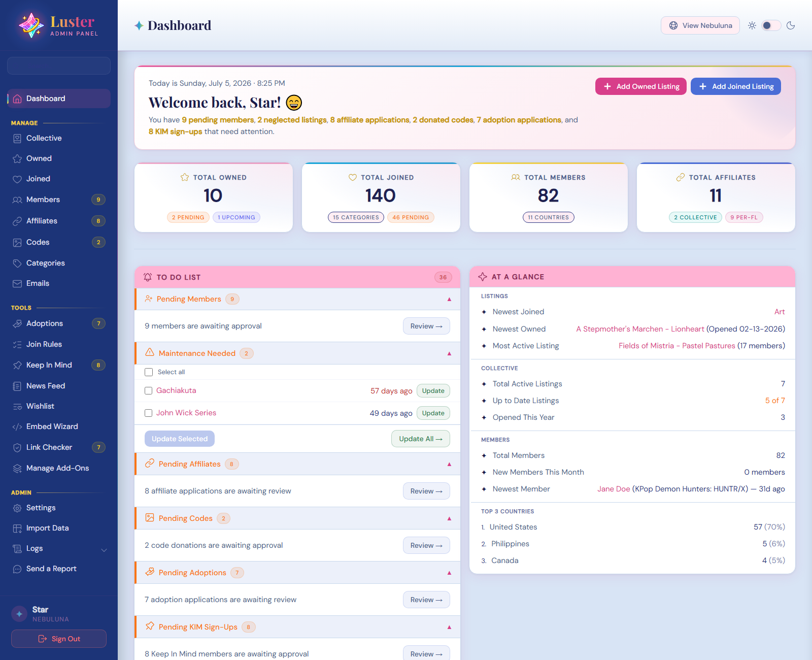Viewport: 812px width, 660px height.
Task: Click Update button for Gachiakuta
Action: click(433, 390)
